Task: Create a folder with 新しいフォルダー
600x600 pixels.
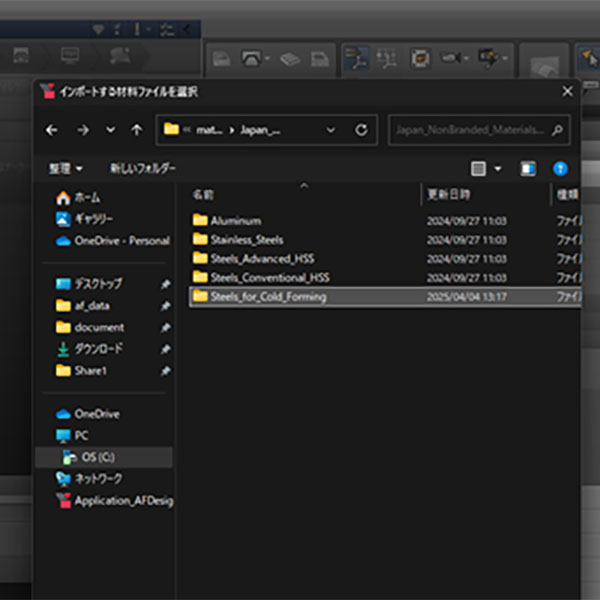Action: [143, 168]
